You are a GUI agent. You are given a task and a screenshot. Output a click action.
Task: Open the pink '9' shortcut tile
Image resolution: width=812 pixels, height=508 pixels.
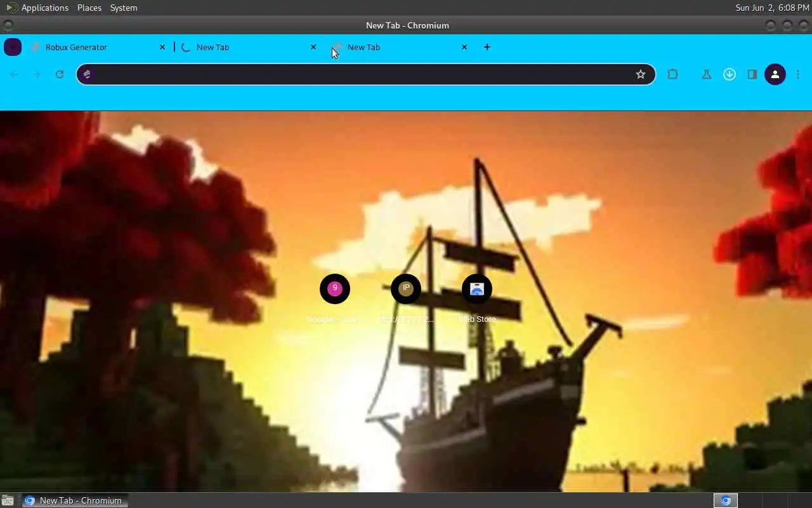335,289
